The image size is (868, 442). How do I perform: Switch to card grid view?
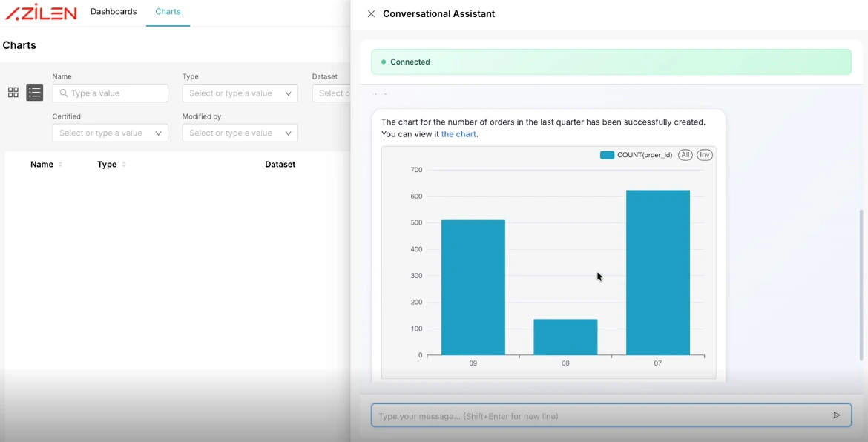pos(13,92)
